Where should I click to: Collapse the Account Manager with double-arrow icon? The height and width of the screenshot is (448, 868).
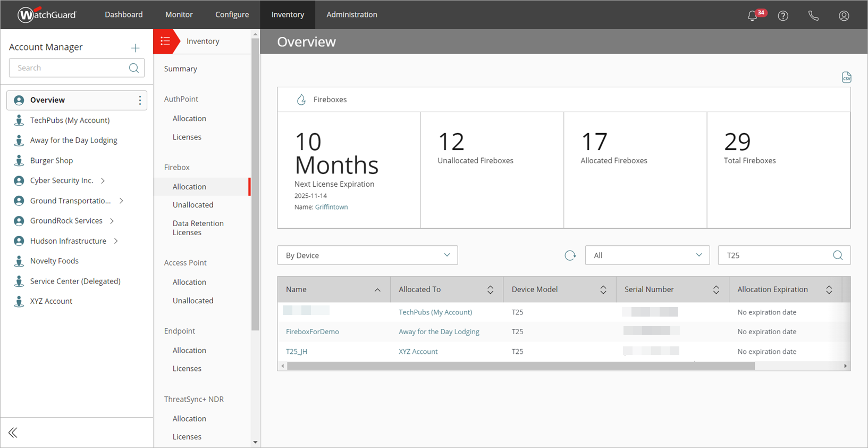[13, 433]
